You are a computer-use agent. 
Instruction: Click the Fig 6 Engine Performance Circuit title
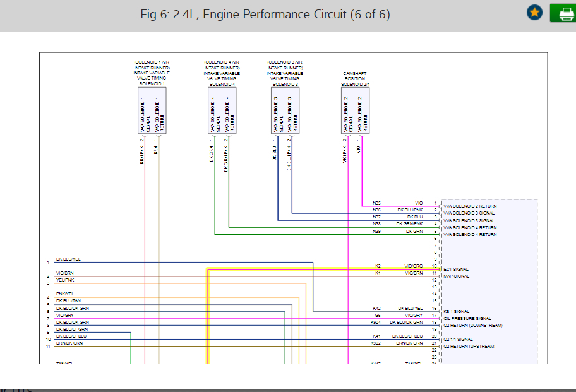coord(265,15)
